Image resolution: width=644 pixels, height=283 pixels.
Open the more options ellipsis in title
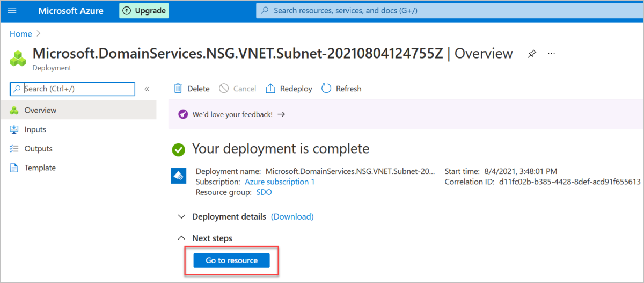551,54
